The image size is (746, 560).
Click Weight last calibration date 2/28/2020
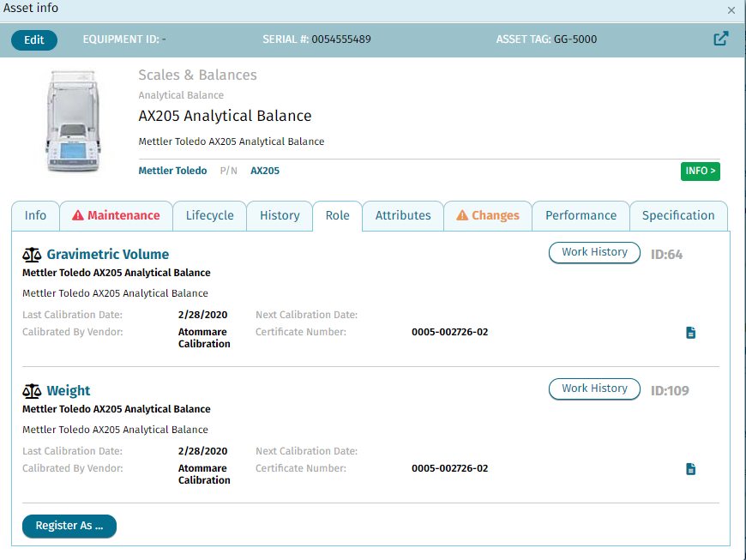pos(202,451)
